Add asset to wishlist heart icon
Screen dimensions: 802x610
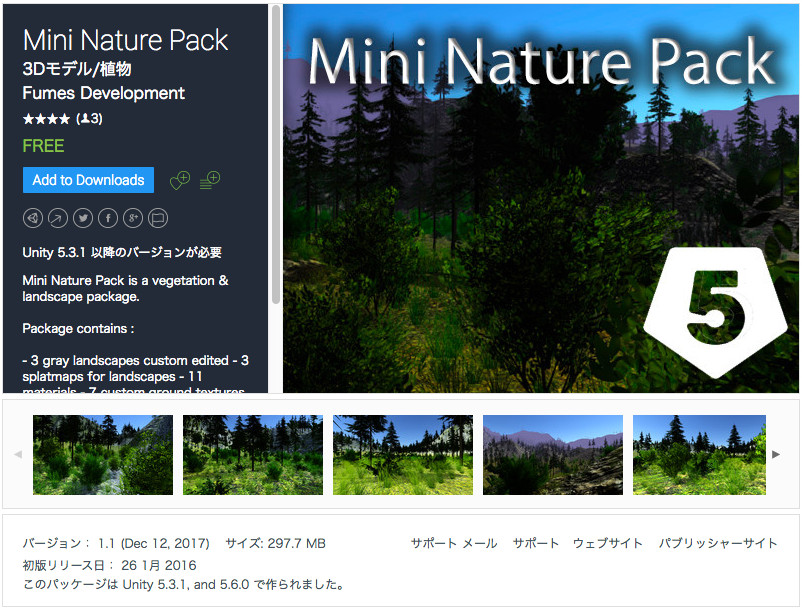point(180,180)
